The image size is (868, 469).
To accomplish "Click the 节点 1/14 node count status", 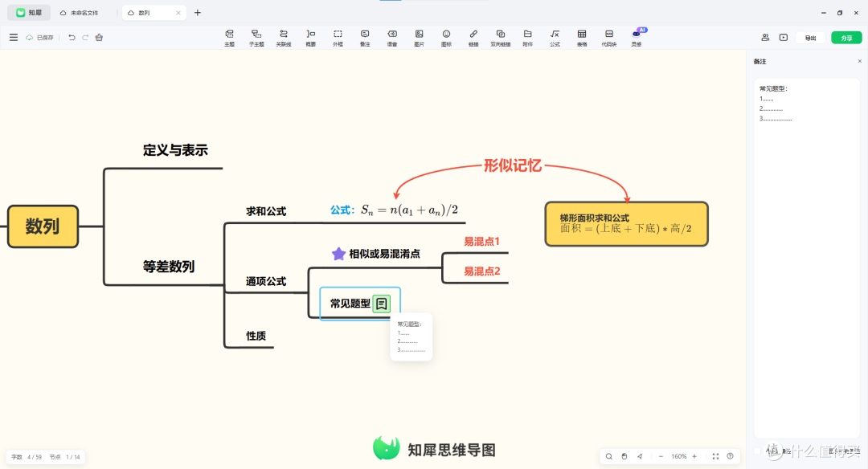I will pos(65,457).
